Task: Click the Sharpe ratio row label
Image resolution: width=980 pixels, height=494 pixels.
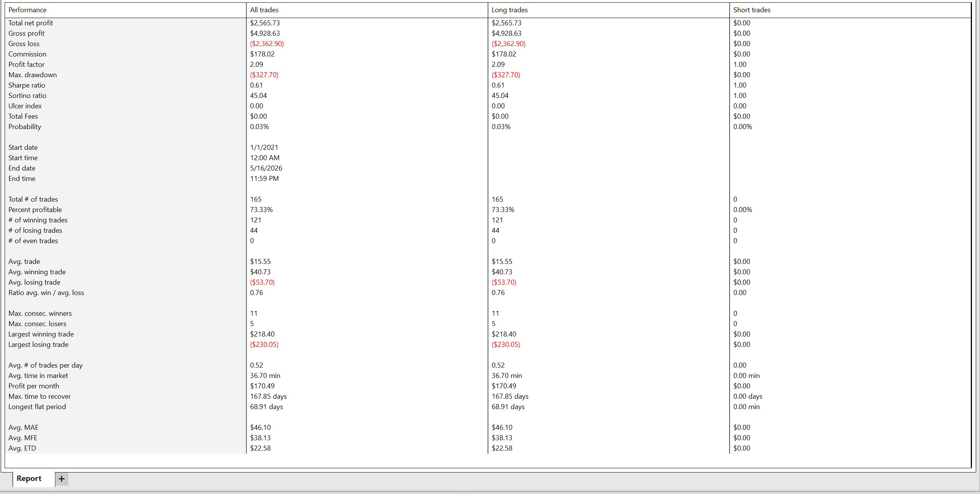Action: pyautogui.click(x=27, y=85)
